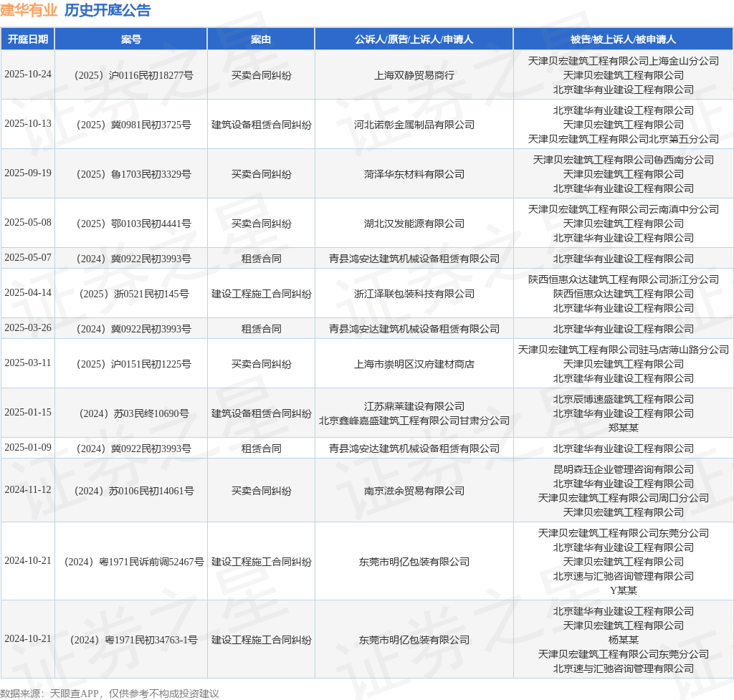Click defendant Y某某
This screenshot has height=700, width=734.
point(623,590)
